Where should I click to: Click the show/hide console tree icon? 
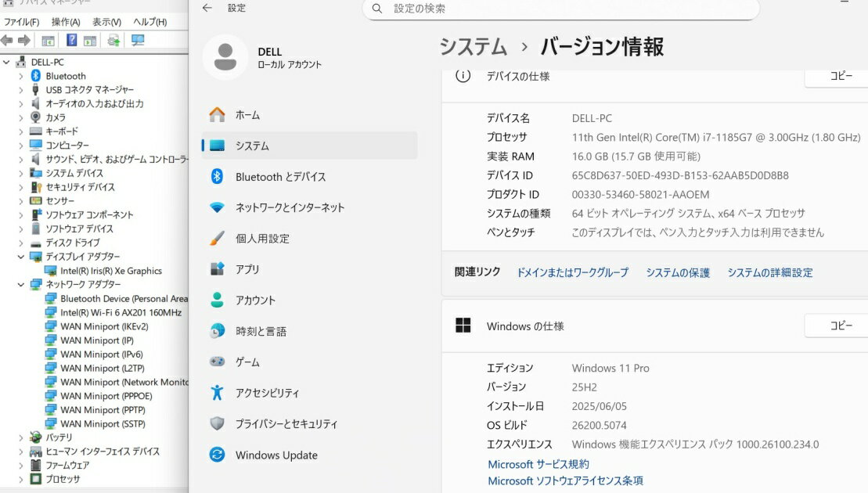click(48, 41)
